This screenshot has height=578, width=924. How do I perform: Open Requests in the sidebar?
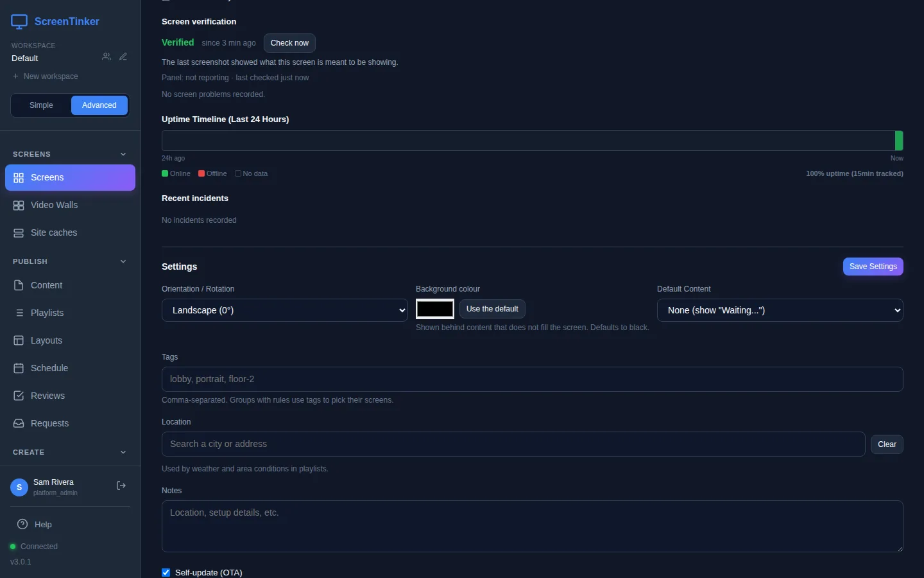[x=70, y=423]
